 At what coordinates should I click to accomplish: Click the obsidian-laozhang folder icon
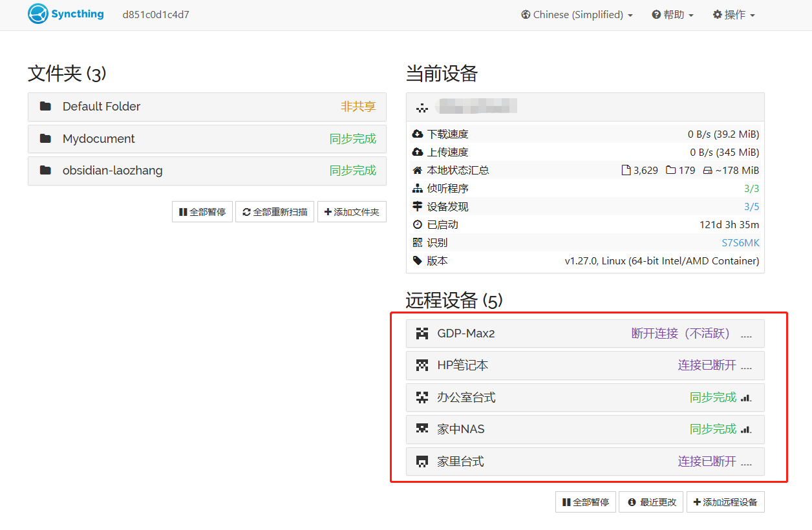[45, 170]
